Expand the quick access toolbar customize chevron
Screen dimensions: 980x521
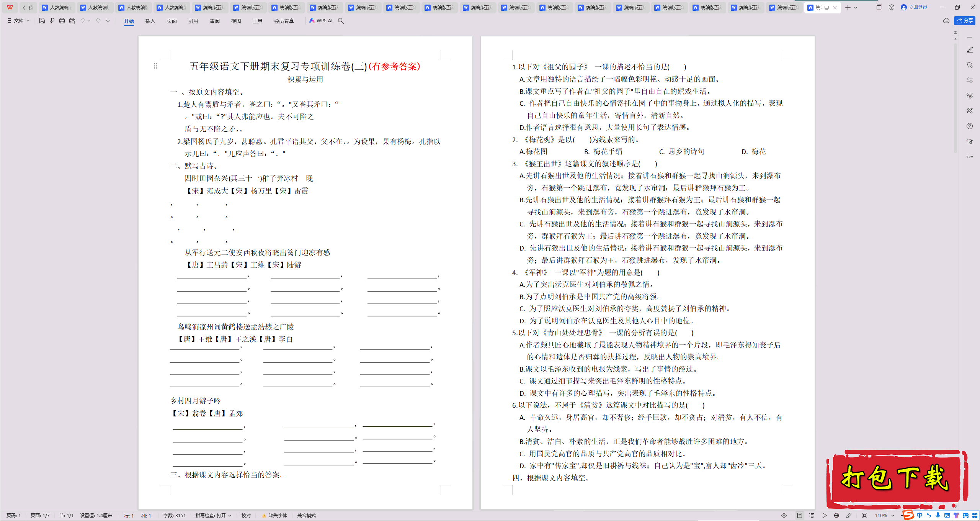(108, 21)
